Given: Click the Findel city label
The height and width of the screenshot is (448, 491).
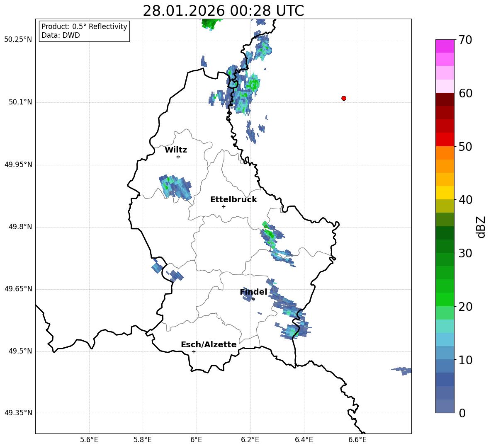Looking at the screenshot, I should 253,292.
